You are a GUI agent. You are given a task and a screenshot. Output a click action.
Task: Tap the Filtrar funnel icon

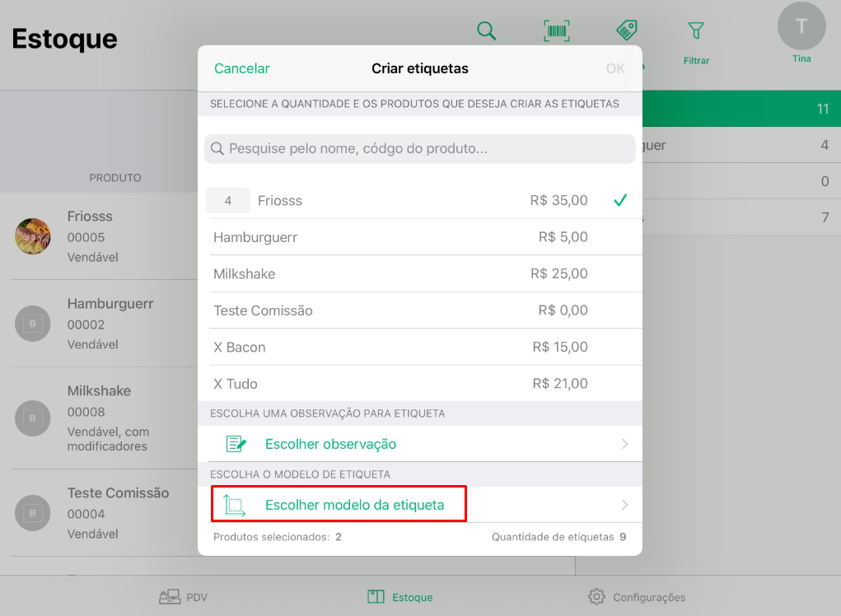click(696, 30)
